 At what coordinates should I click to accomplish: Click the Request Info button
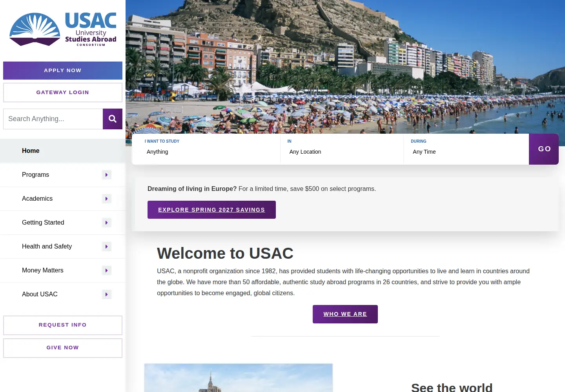click(x=63, y=325)
